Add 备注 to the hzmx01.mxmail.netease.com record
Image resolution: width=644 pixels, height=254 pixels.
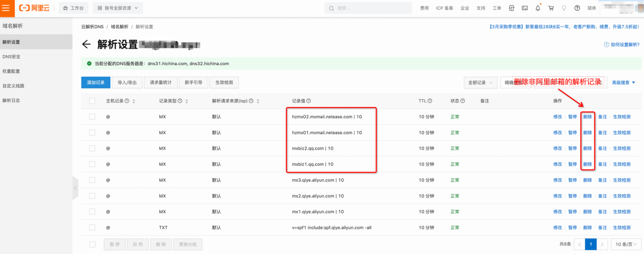[x=603, y=132]
